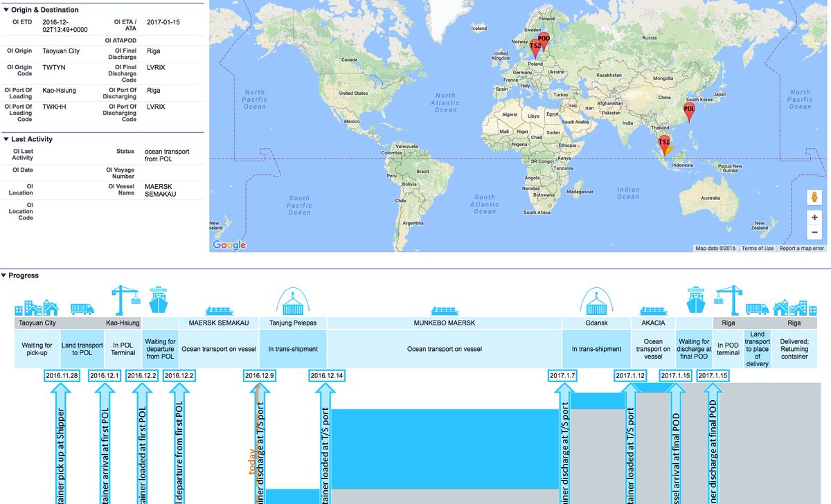Click vessel icon above MAERSK SEMAKAU
Viewport: 831px width, 504px height.
218,311
